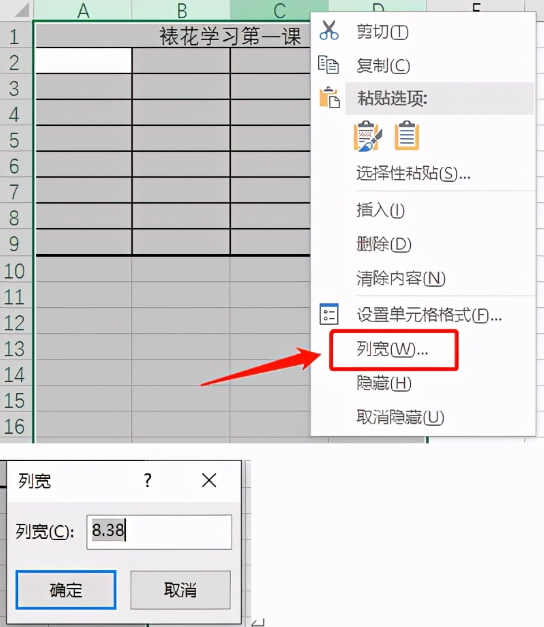Choose 隐藏(H) from context menu
Image resolution: width=544 pixels, height=627 pixels.
tap(384, 383)
